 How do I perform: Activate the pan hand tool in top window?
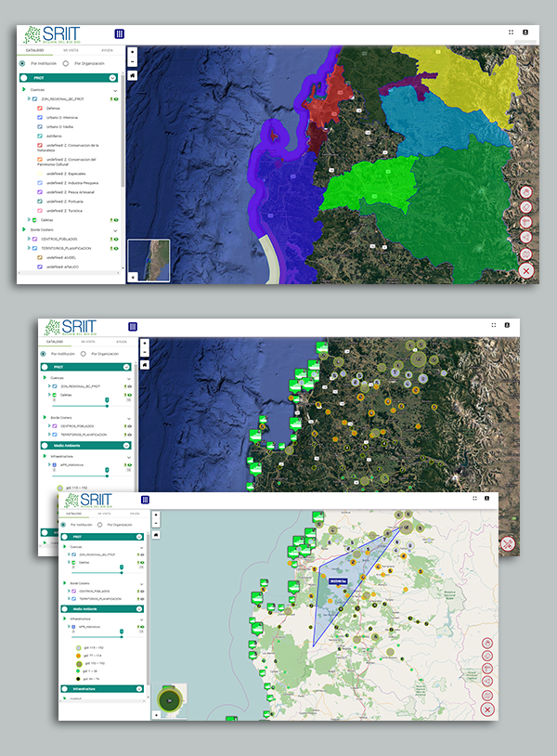(526, 192)
